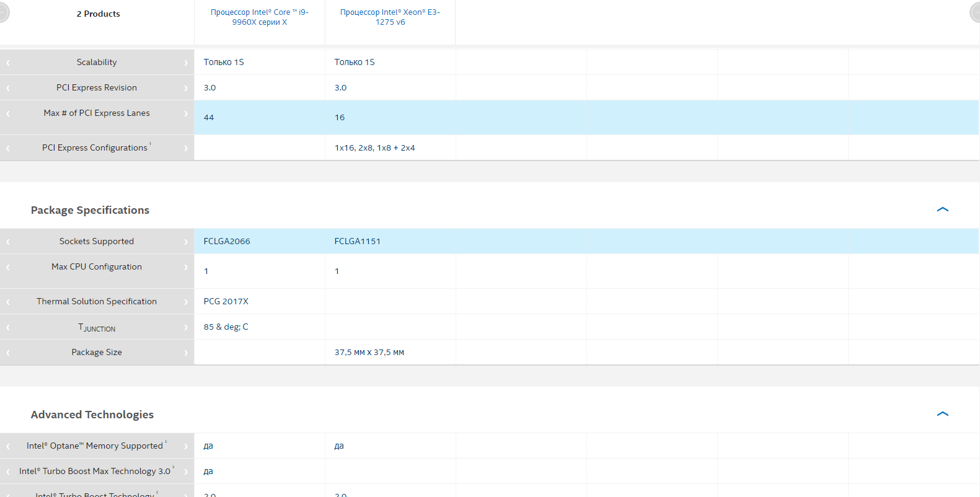The height and width of the screenshot is (497, 980).
Task: Click left chevron of Turbo Boost Max Technology 3.0
Action: (x=8, y=472)
